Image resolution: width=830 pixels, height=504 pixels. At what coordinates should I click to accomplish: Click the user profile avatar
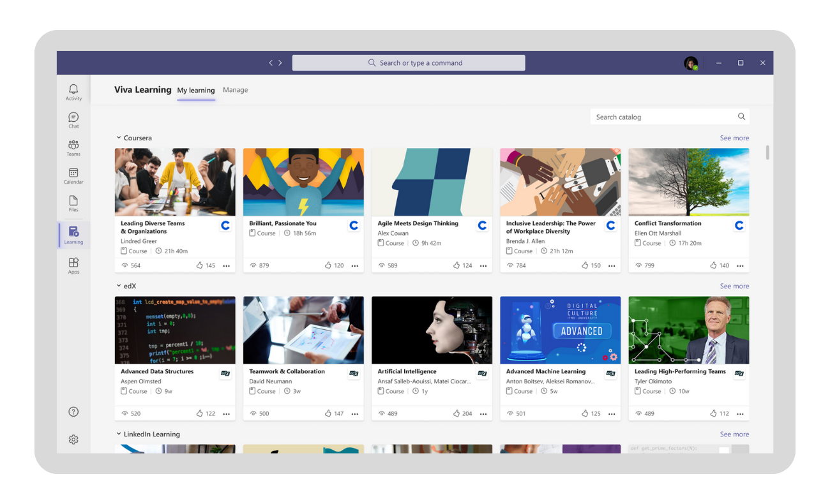tap(691, 63)
